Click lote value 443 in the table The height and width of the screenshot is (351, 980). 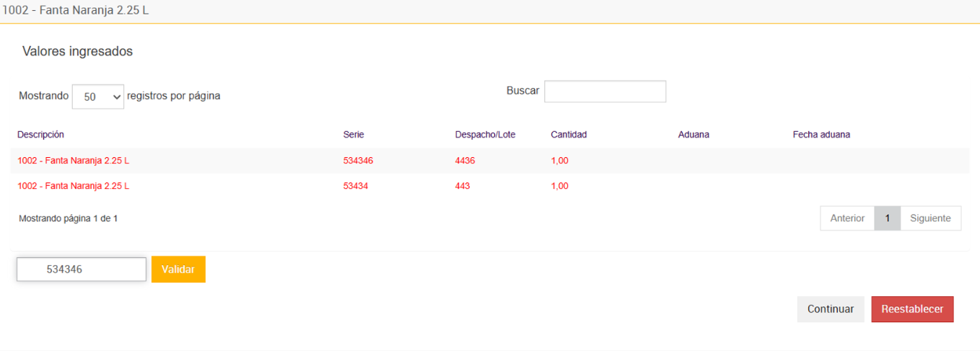click(463, 186)
